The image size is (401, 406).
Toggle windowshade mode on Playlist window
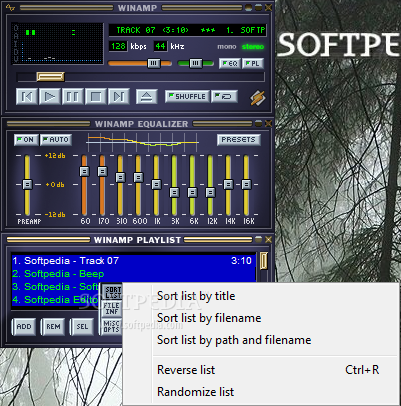258,240
